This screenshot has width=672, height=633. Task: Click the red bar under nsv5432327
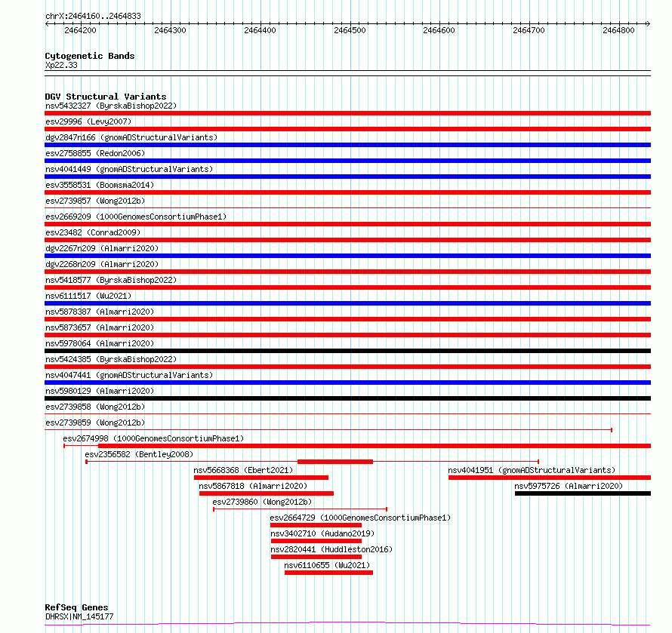coord(347,113)
